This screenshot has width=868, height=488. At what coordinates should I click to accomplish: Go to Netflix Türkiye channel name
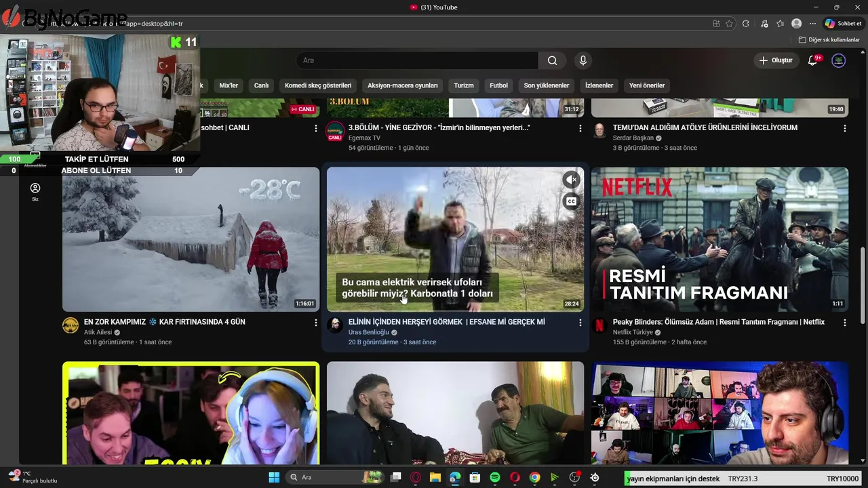click(633, 332)
